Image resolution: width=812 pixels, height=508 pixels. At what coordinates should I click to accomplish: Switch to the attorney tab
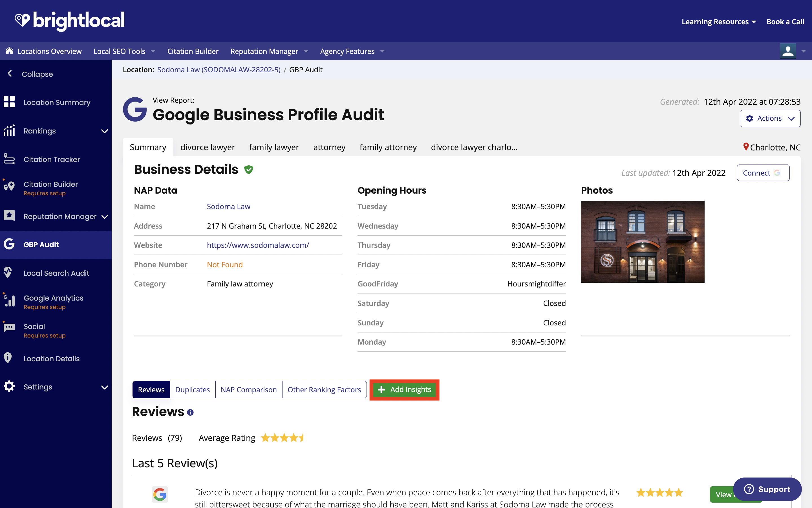pyautogui.click(x=329, y=147)
